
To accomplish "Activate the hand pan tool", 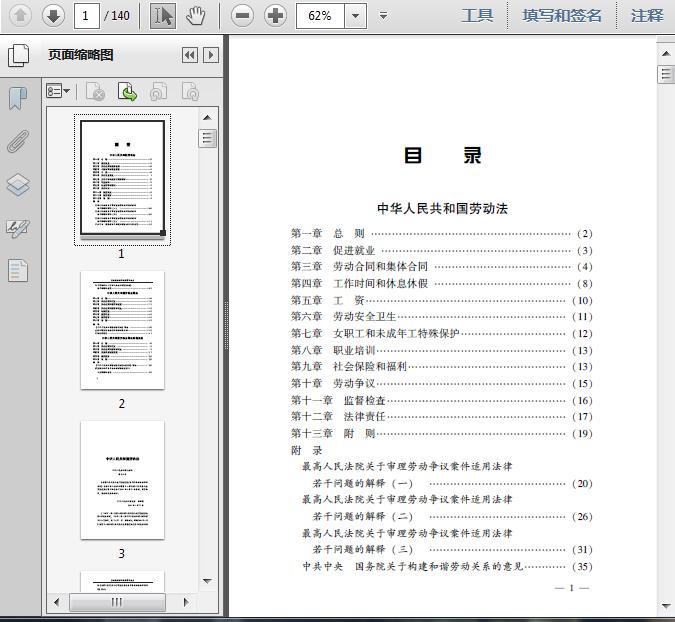I will coord(195,16).
